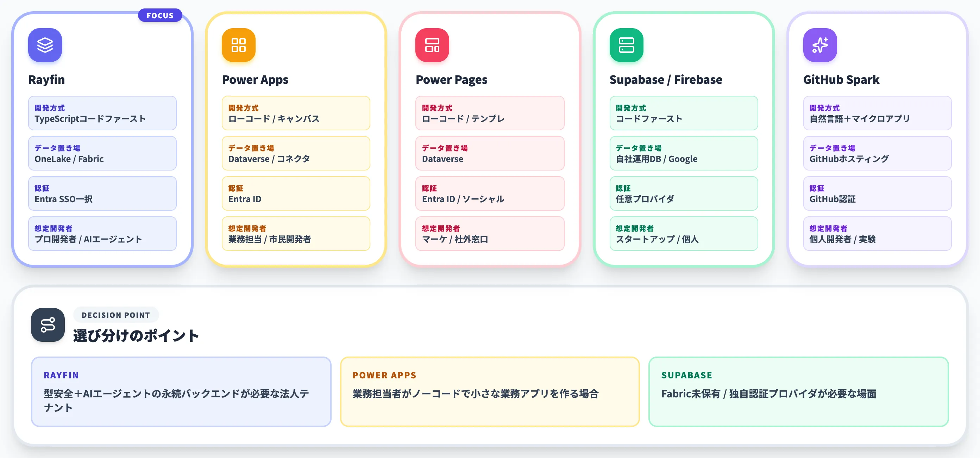Viewport: 980px width, 458px height.
Task: Select the 自社運用DB / Google row
Action: [684, 153]
